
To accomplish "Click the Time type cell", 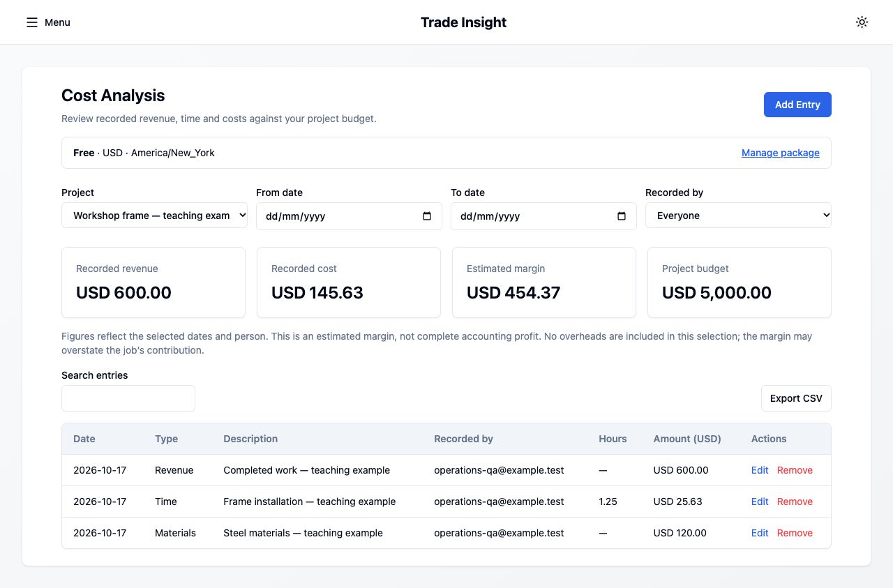I will pos(166,502).
